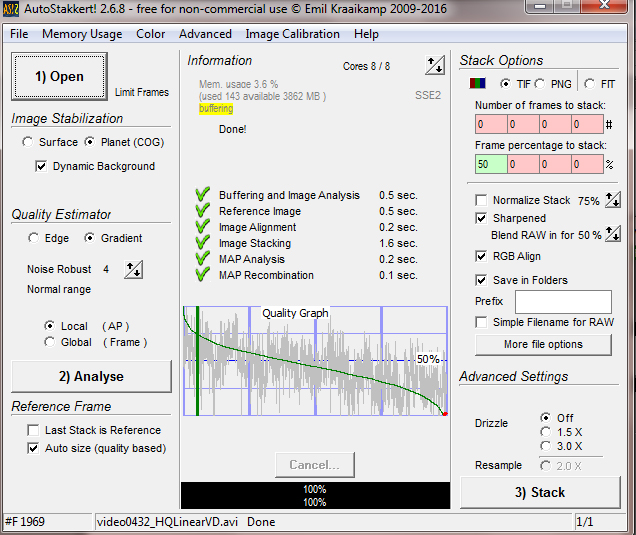
Task: Disable the Dynamic Background checkbox
Action: (x=41, y=166)
